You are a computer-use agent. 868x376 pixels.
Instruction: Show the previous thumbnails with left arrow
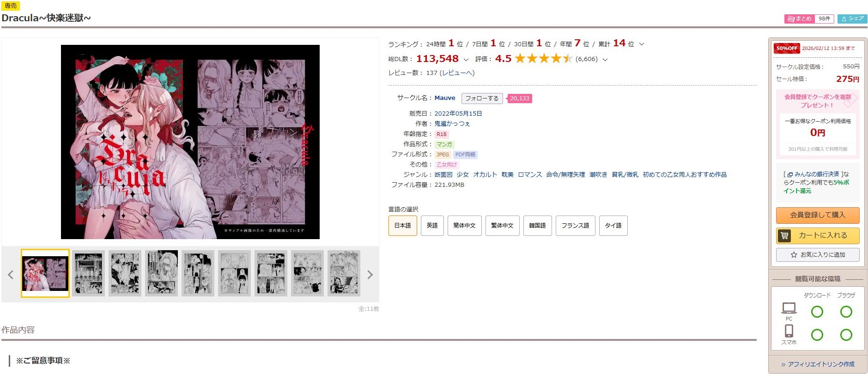(x=11, y=275)
